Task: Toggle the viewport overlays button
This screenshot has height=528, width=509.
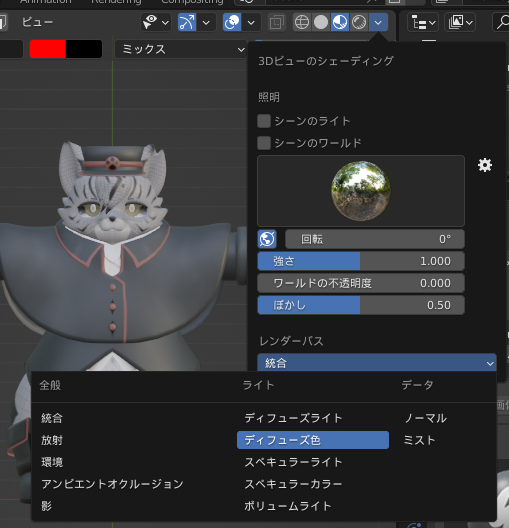Action: [x=232, y=22]
